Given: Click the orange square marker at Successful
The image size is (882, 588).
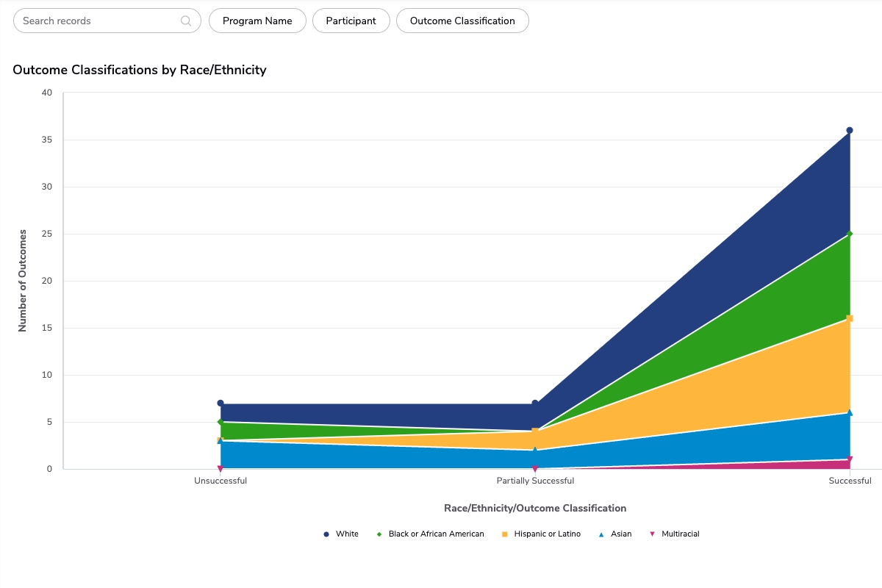Looking at the screenshot, I should [x=850, y=318].
